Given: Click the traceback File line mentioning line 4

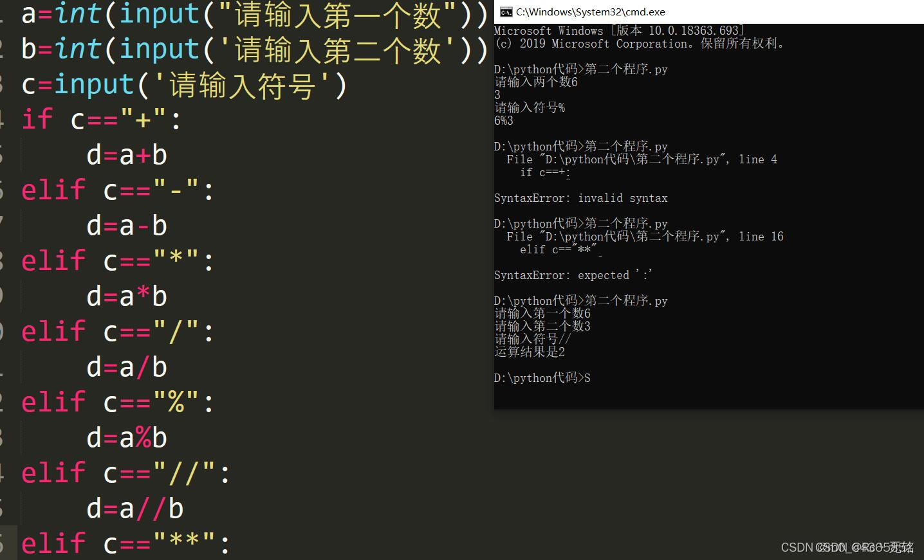Looking at the screenshot, I should 642,159.
